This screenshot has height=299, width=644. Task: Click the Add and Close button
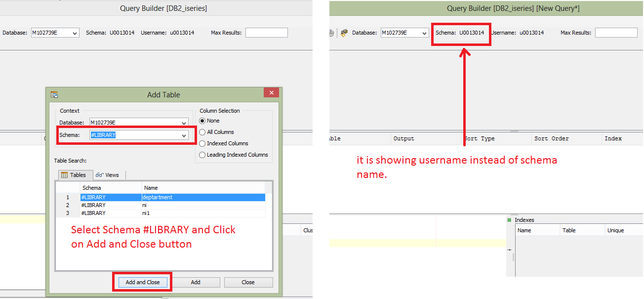point(143,282)
